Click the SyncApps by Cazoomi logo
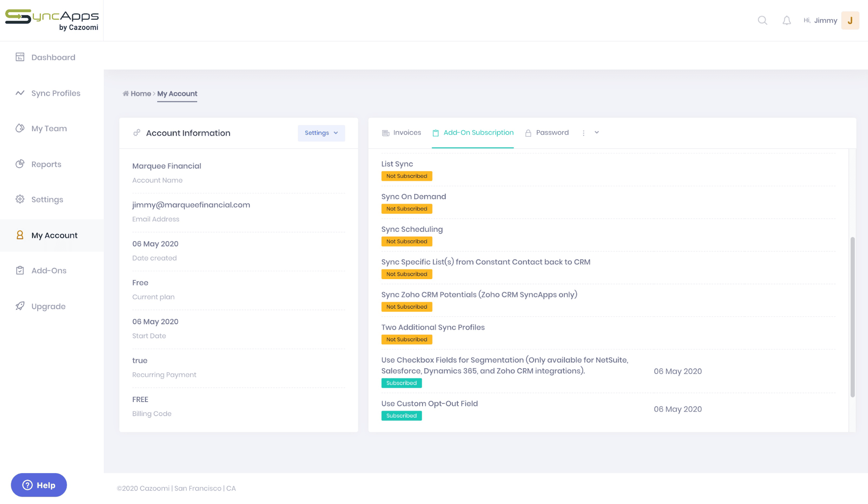Screen dimensions: 868x504 pyautogui.click(x=52, y=20)
